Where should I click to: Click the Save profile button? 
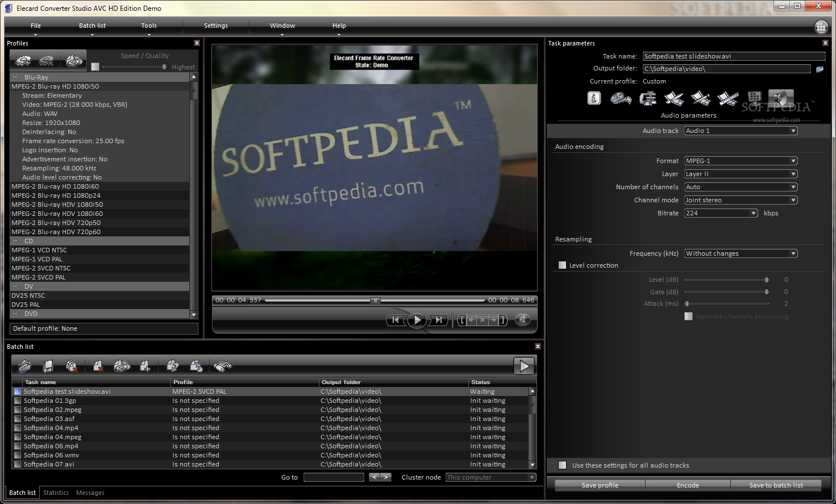pos(600,485)
